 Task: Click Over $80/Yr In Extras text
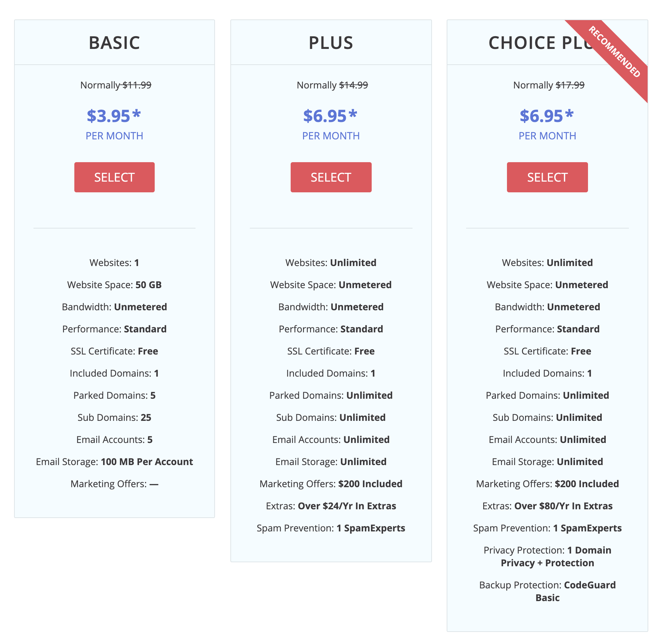563,506
